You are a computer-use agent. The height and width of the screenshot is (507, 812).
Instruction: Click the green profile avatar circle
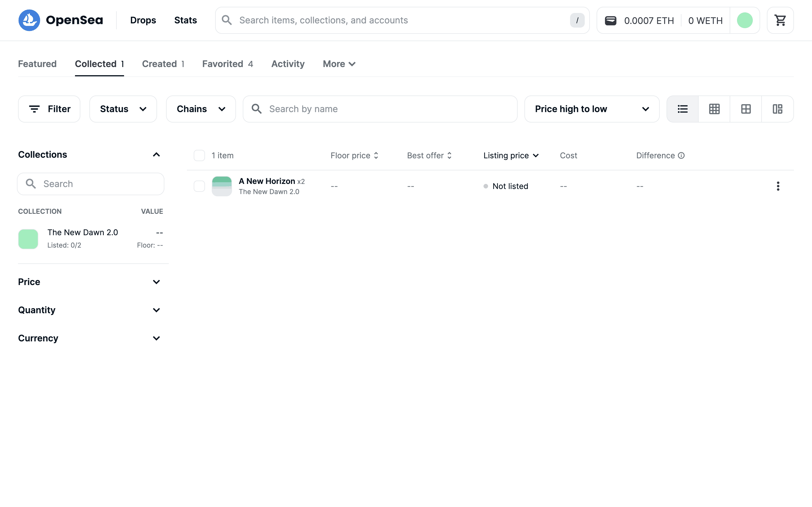[745, 21]
